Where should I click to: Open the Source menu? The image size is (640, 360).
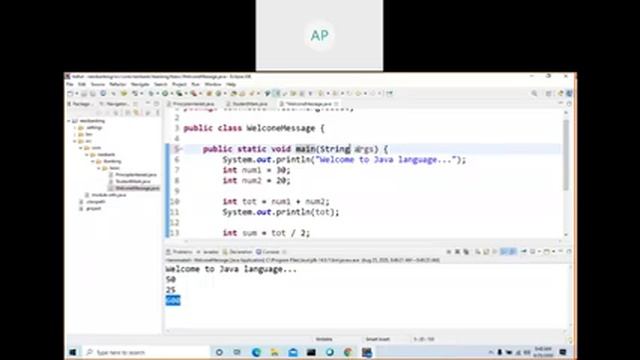coord(98,84)
